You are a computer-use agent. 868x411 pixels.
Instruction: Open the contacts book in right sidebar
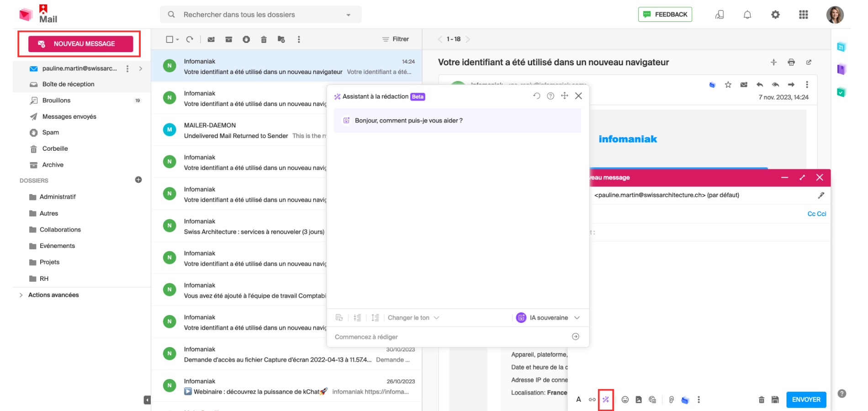842,69
